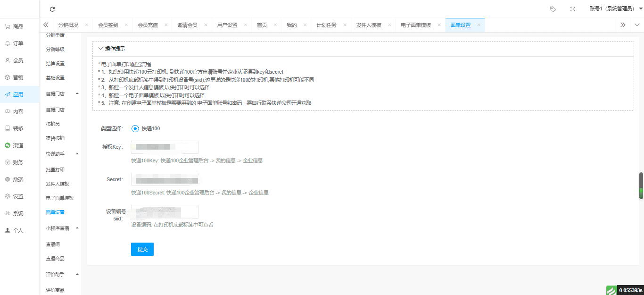Click the tag icon in header
This screenshot has height=295, width=644.
[553, 9]
